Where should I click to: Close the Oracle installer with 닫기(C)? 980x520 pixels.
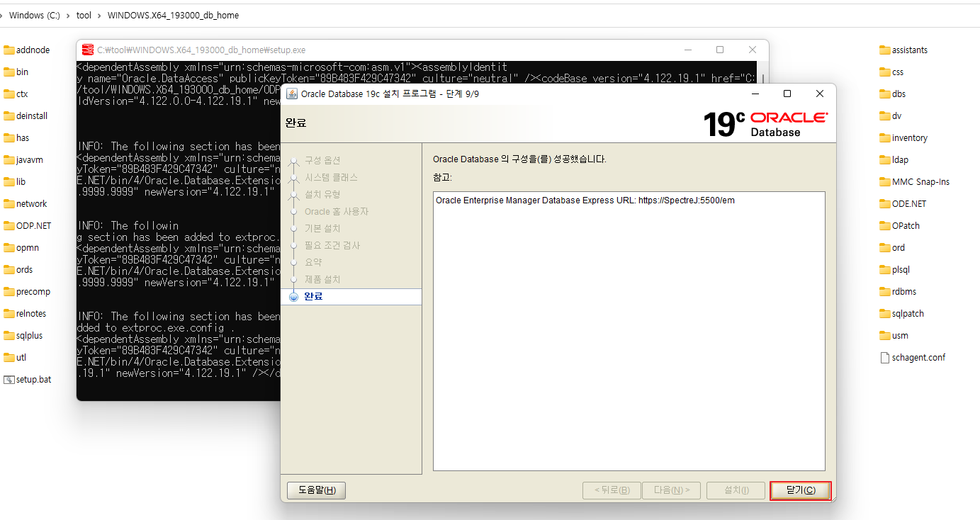(x=800, y=490)
